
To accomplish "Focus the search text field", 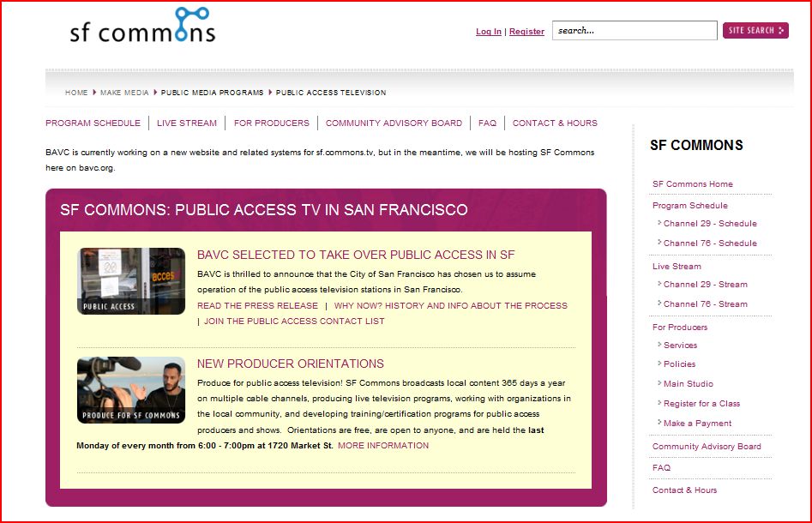I will 634,31.
